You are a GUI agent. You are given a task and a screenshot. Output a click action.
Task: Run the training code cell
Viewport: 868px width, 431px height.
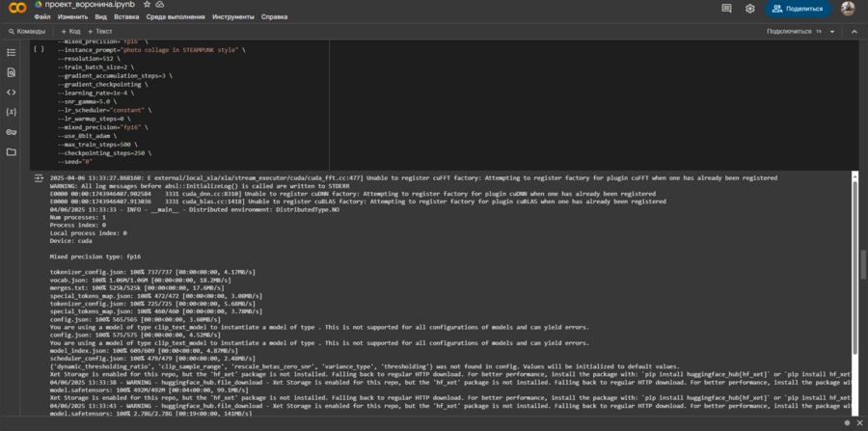click(x=39, y=48)
